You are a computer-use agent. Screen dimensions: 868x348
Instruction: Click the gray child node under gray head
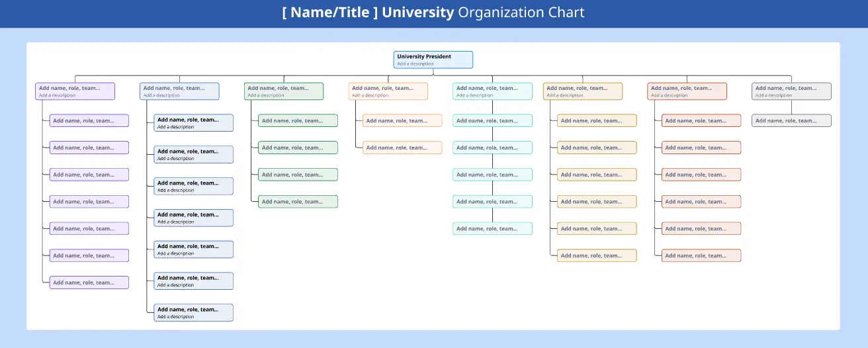791,120
